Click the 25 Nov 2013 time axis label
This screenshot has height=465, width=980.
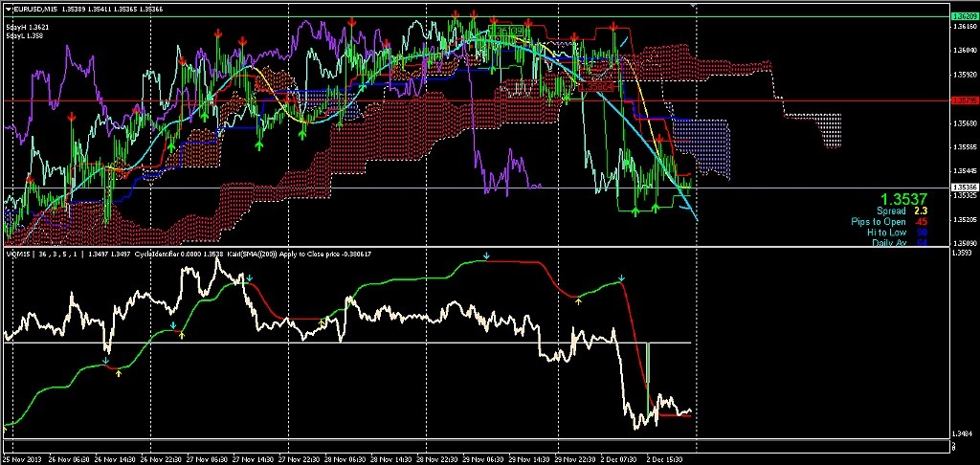click(x=20, y=458)
